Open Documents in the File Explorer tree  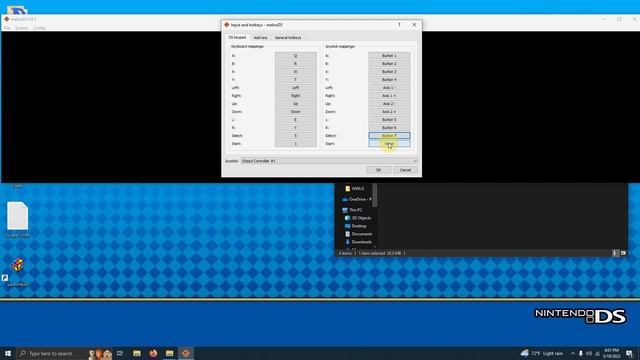358,234
